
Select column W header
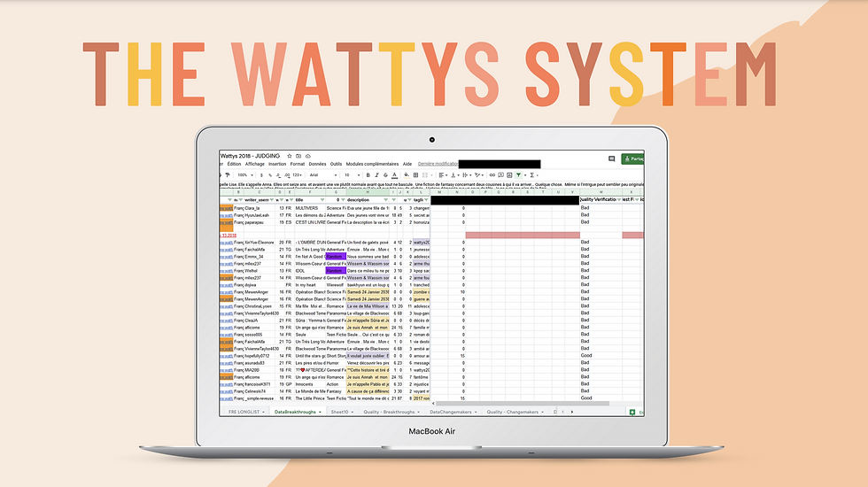601,192
